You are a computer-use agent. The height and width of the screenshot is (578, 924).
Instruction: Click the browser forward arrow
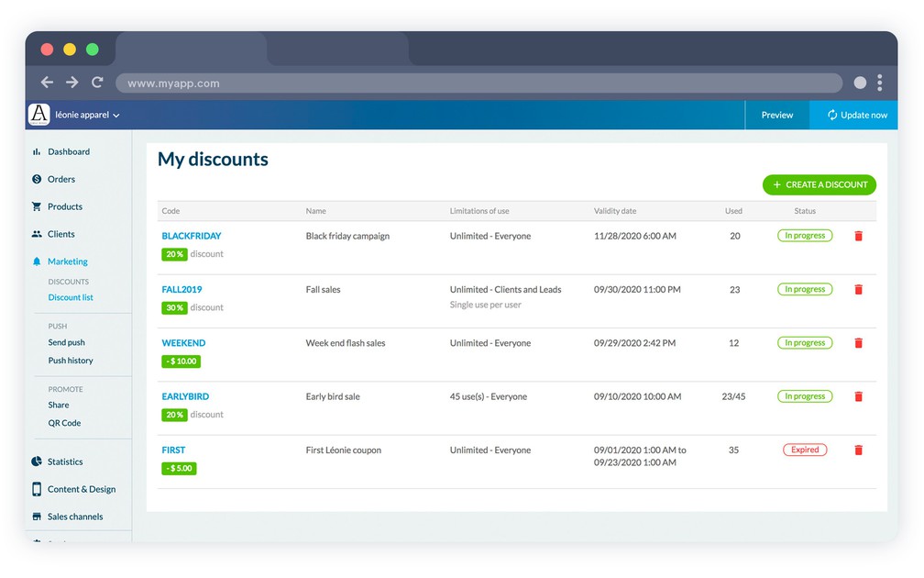pyautogui.click(x=71, y=83)
